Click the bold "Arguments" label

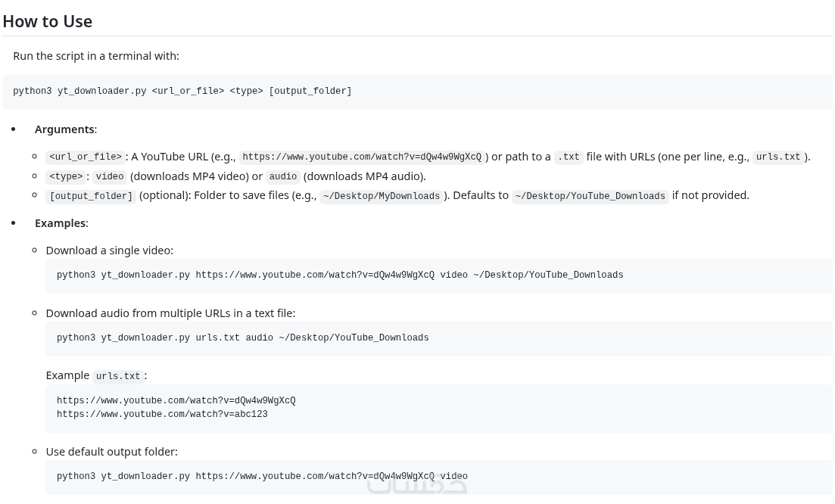coord(64,129)
